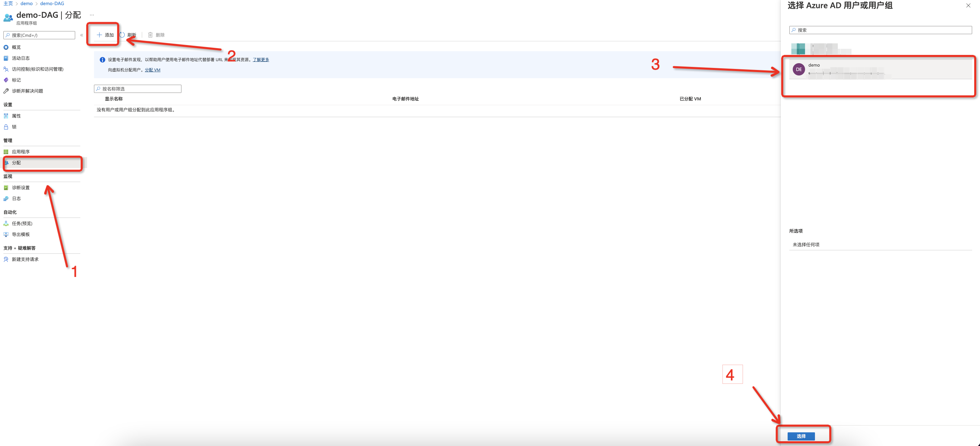This screenshot has height=446, width=980.
Task: Click the 刷新 refresh button
Action: click(128, 35)
